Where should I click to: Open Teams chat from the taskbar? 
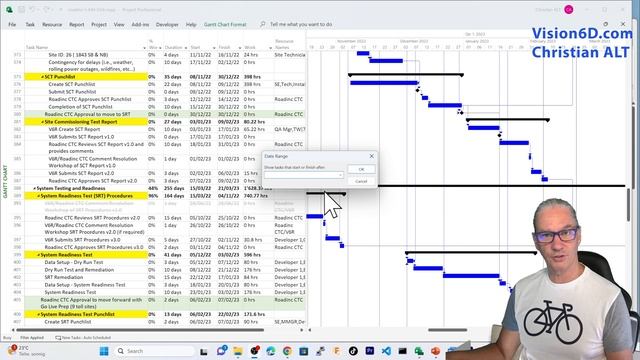coord(221,351)
